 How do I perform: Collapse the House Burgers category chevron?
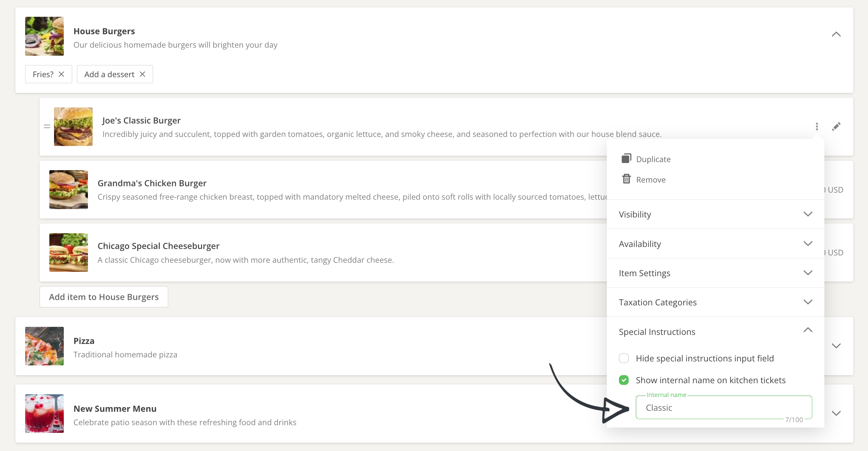836,34
